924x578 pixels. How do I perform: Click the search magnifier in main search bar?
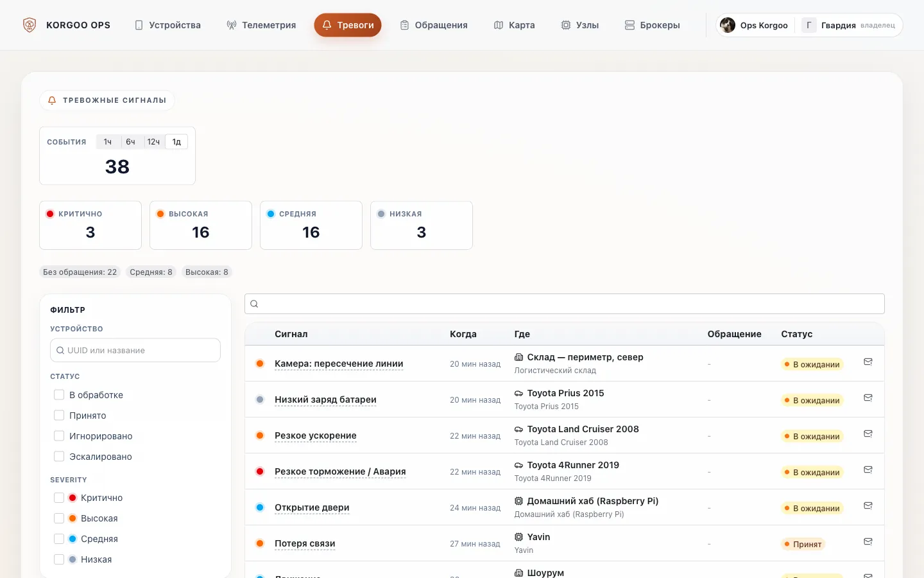coord(254,304)
